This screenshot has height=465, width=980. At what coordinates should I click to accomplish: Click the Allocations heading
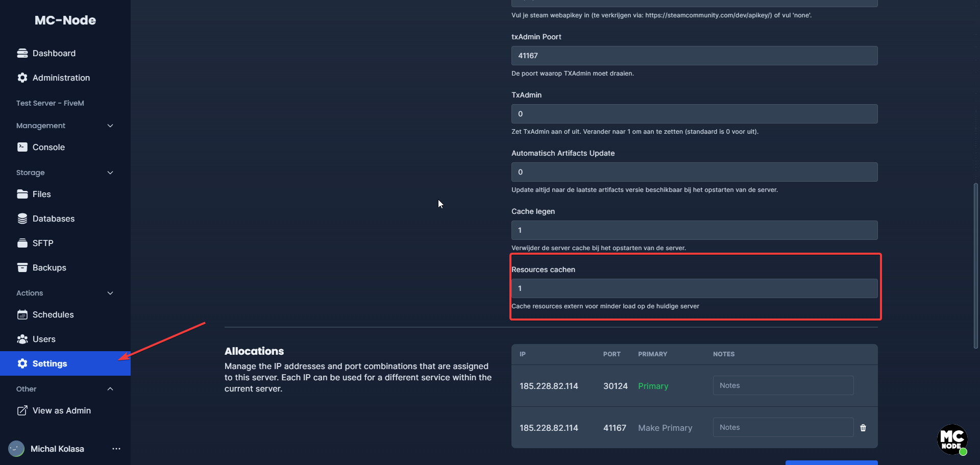tap(254, 351)
